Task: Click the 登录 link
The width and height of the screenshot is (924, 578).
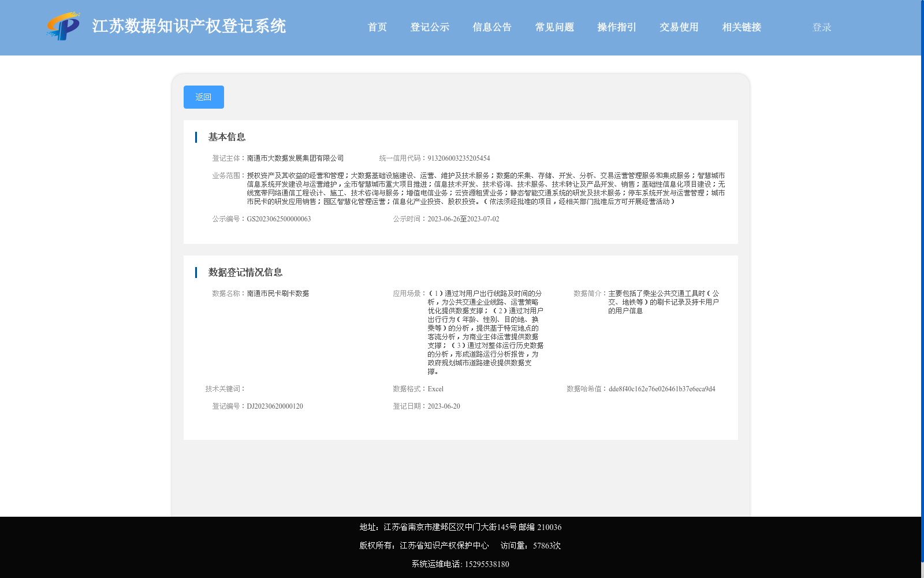Action: tap(822, 27)
